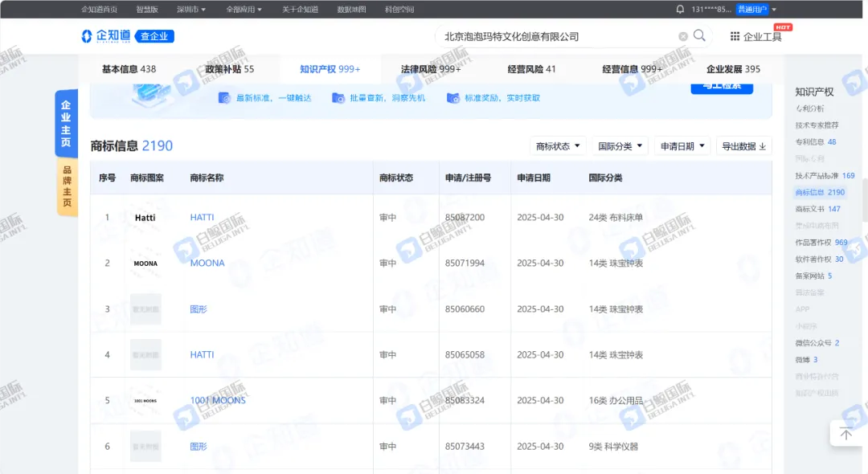Open the 深圳市 city dropdown

coord(191,10)
